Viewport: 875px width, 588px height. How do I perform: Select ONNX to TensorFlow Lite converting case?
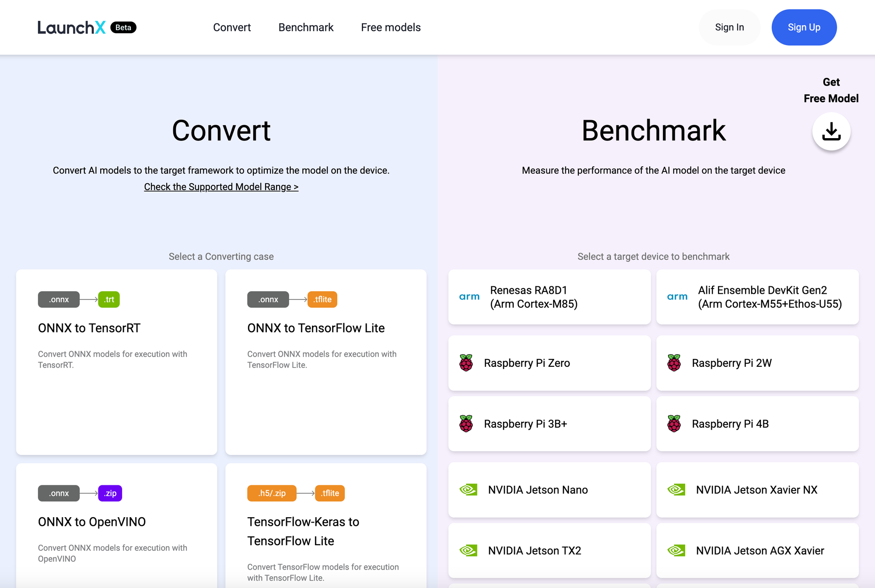[x=326, y=362]
